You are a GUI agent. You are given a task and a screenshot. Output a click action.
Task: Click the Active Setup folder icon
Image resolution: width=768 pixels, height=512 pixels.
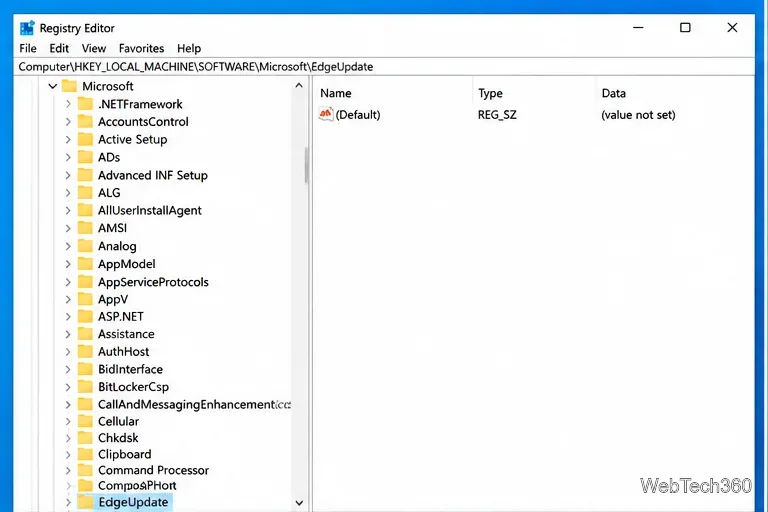pyautogui.click(x=85, y=140)
